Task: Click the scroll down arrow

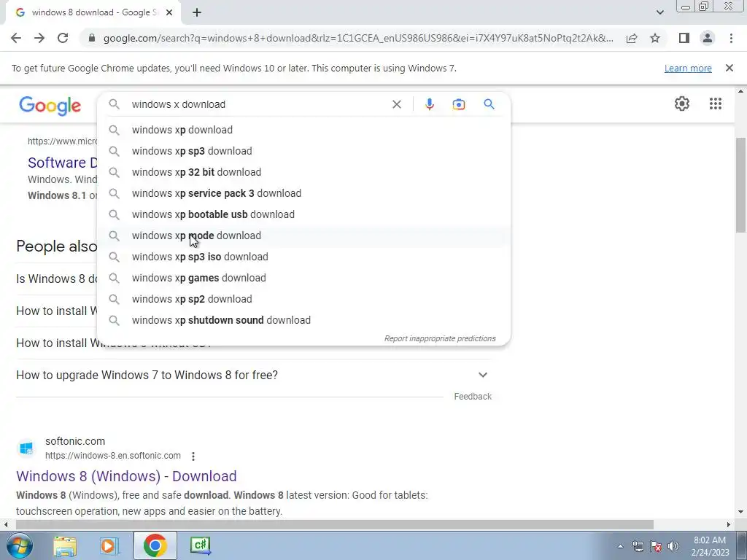Action: 740,513
